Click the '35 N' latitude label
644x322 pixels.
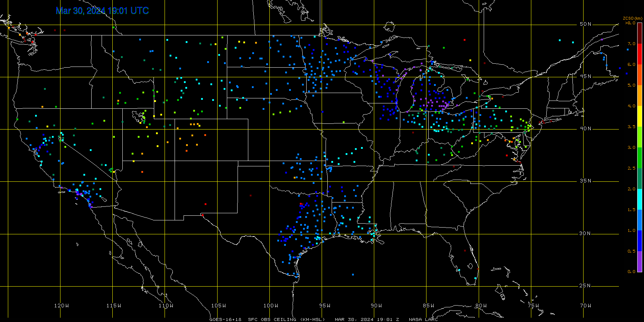coord(586,181)
